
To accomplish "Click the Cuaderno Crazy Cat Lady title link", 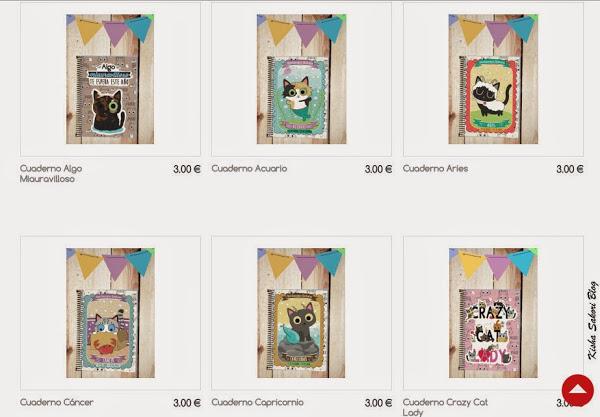I will [445, 407].
